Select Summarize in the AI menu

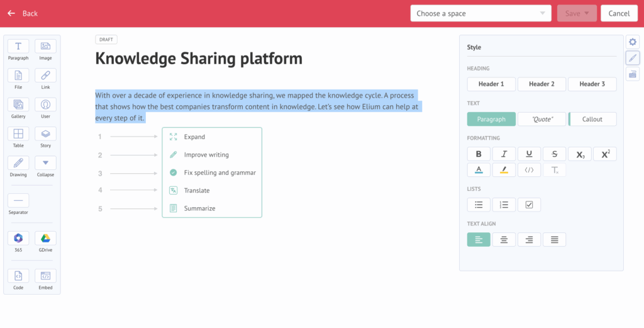click(x=199, y=208)
